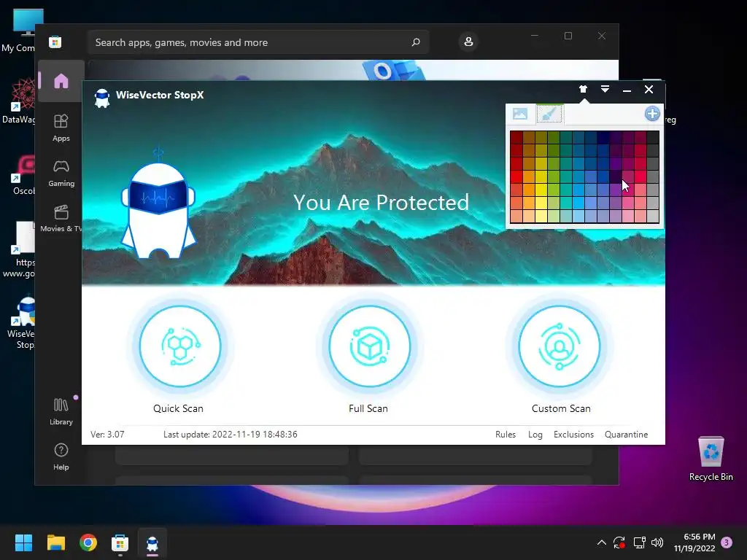
Task: Open File Explorer from the taskbar
Action: pyautogui.click(x=55, y=542)
